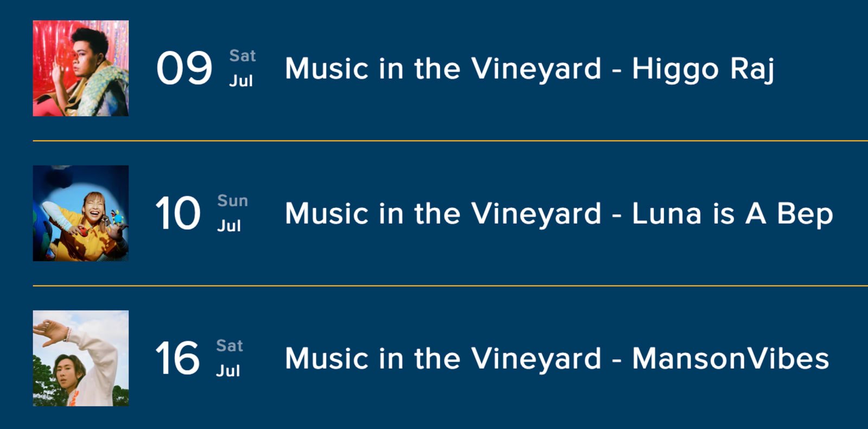This screenshot has height=429, width=868.
Task: Select the 16 date number
Action: [177, 358]
